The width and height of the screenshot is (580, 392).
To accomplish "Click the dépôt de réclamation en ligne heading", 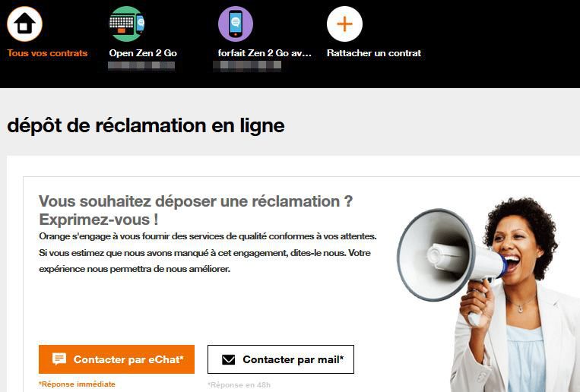I will [x=146, y=125].
